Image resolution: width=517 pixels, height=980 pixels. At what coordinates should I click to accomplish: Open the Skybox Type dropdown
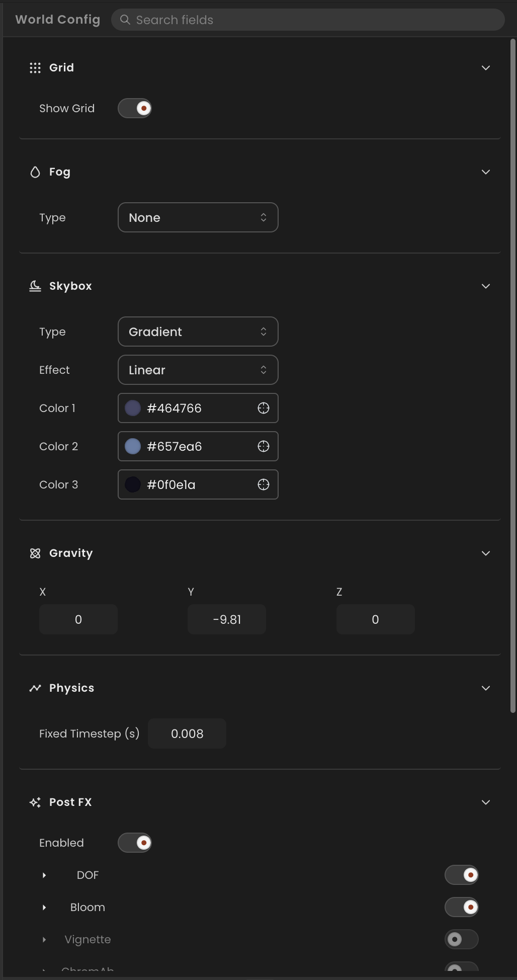pyautogui.click(x=198, y=332)
